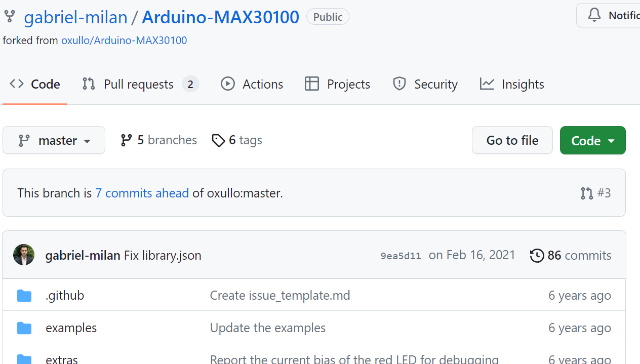Screen dimensions: 640x364
Task: Click the Go to file button
Action: (x=512, y=140)
